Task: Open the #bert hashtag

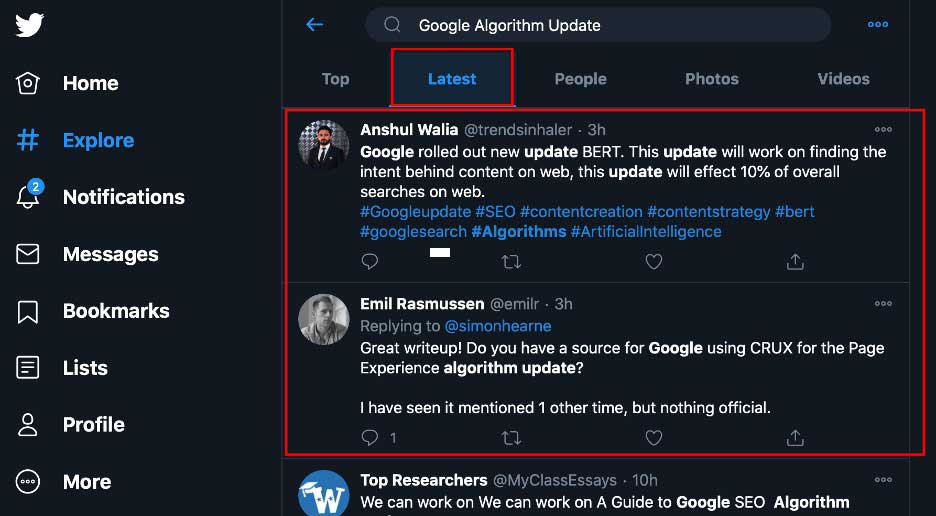Action: pos(795,212)
